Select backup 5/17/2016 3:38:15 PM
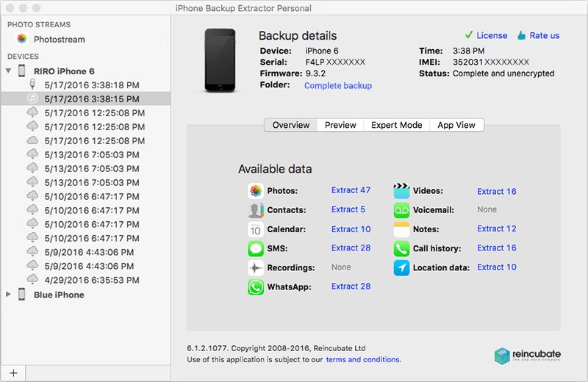 point(86,99)
